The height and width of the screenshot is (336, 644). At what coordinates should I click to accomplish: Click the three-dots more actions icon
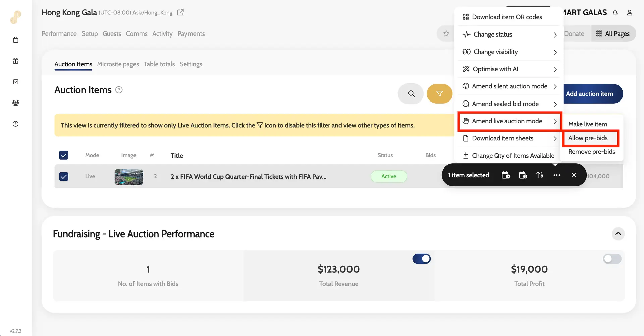pyautogui.click(x=556, y=175)
